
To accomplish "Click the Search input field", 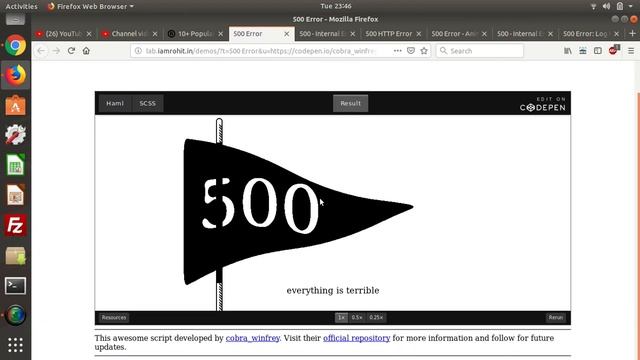I will [x=480, y=51].
